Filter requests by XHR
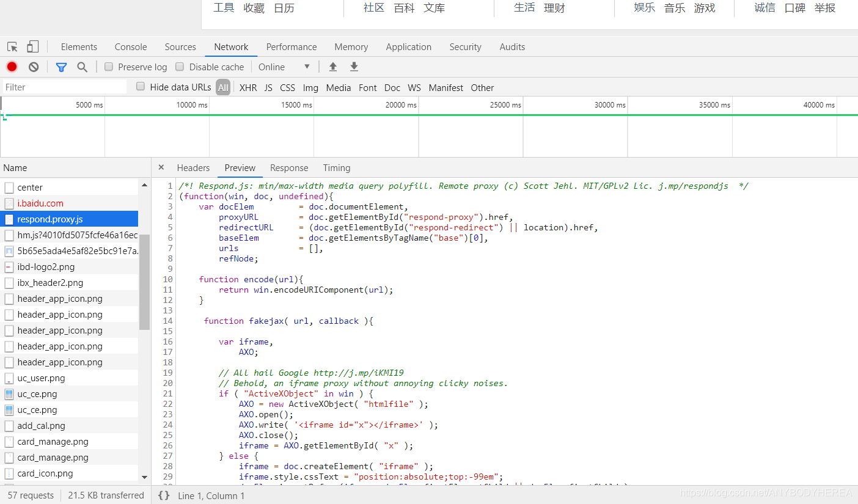858x504 pixels. pyautogui.click(x=248, y=87)
